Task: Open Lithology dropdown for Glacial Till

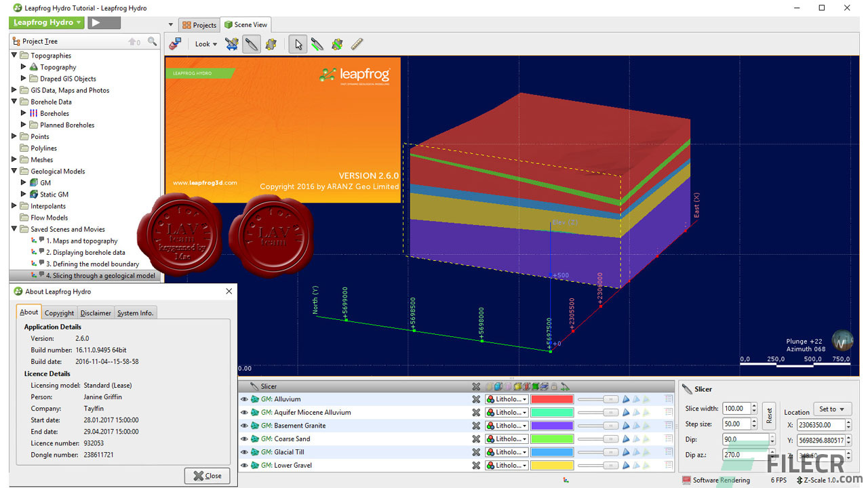Action: coord(507,452)
